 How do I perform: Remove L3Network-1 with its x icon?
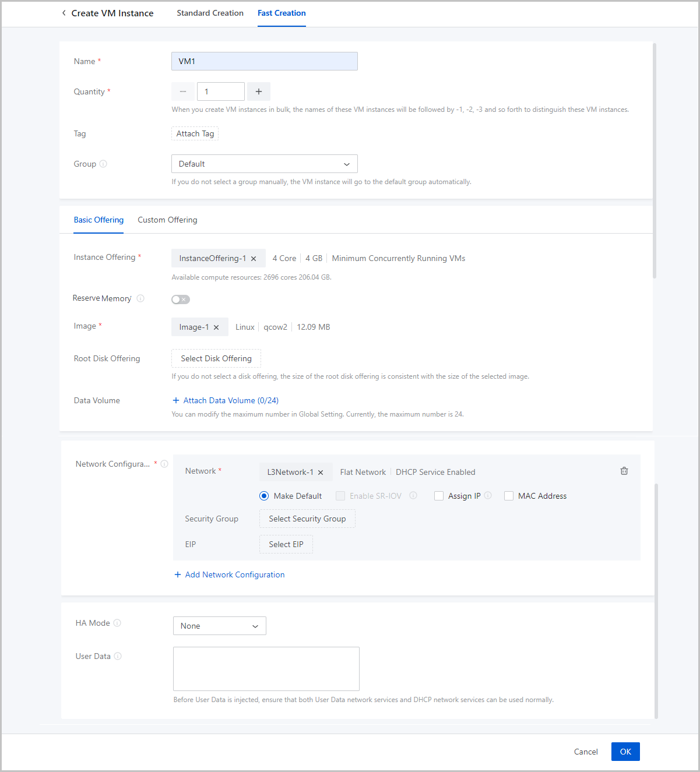click(x=321, y=473)
